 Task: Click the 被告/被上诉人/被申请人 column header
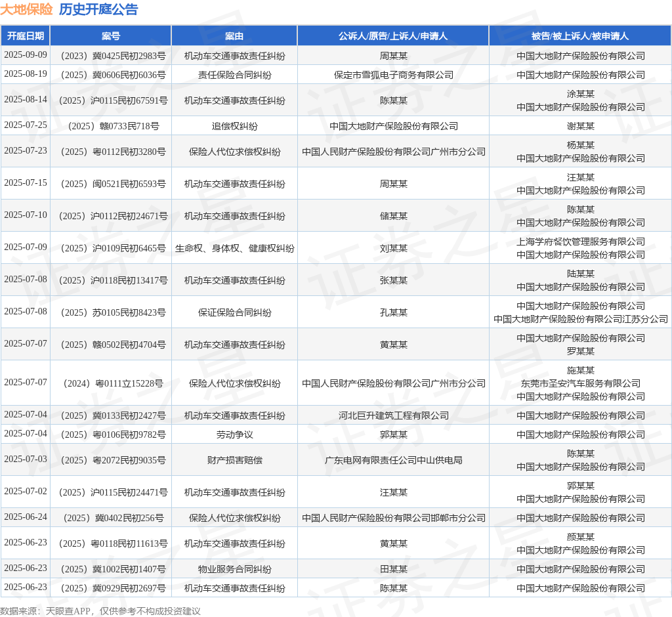[580, 36]
